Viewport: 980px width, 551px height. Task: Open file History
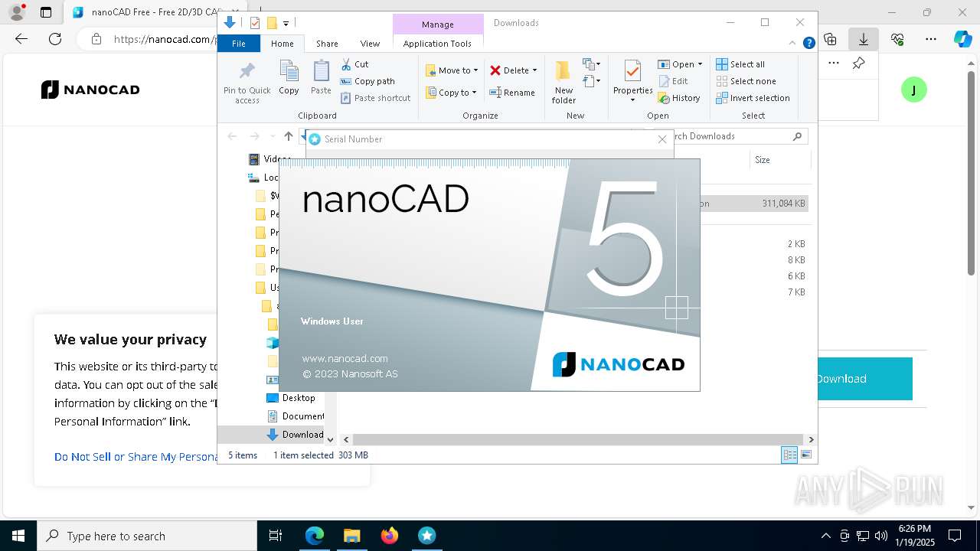tap(679, 98)
